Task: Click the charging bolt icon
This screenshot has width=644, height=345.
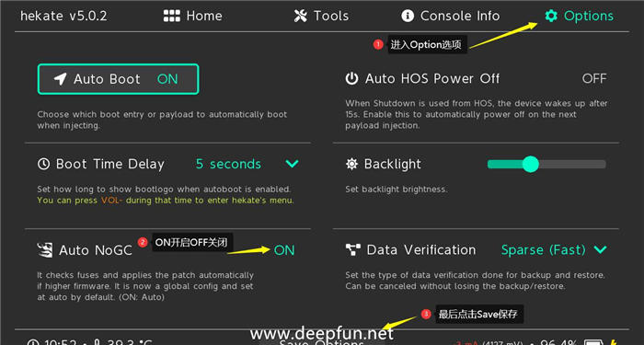Action: [614, 342]
